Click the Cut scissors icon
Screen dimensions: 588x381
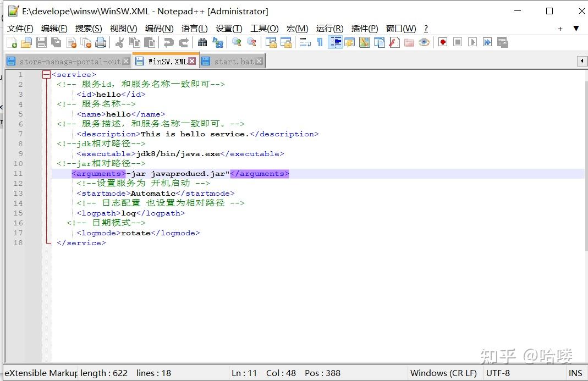point(119,42)
